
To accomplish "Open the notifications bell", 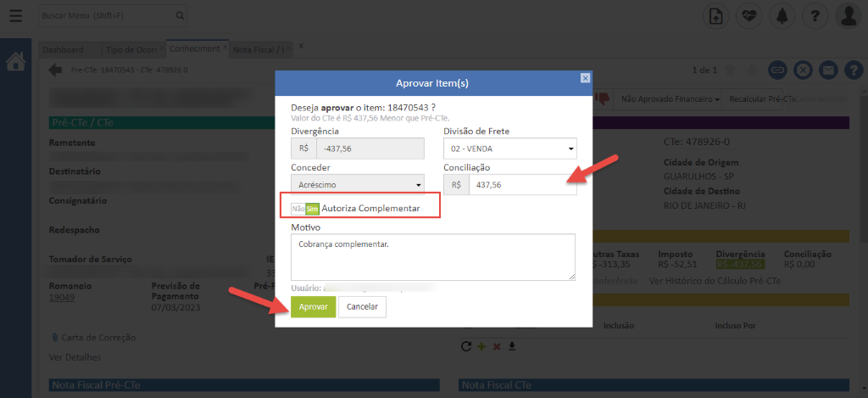I will coord(782,15).
